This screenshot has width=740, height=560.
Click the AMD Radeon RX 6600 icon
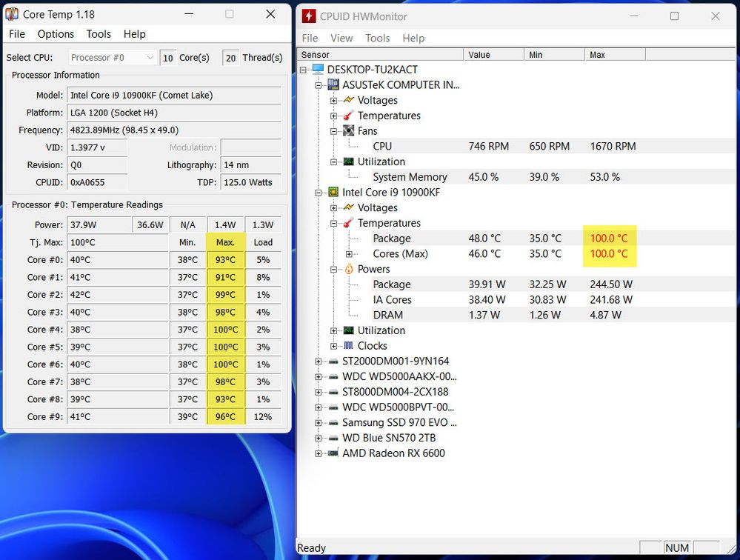333,453
